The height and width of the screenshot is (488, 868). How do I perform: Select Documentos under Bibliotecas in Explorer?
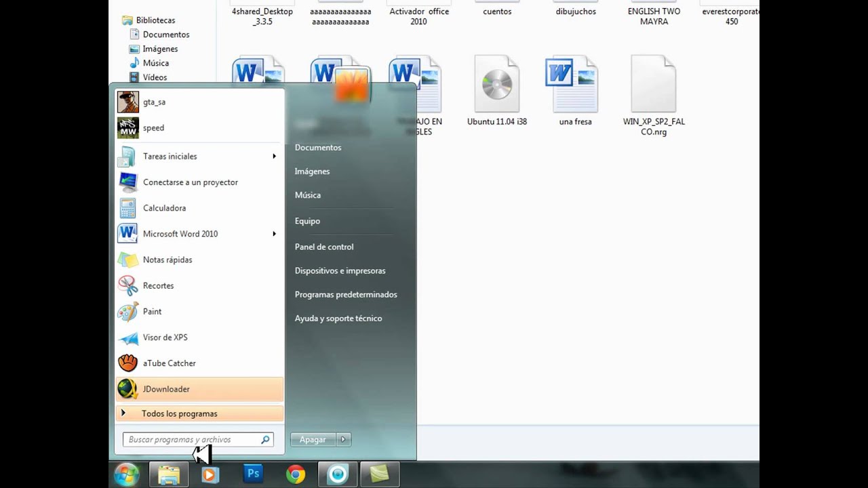(x=166, y=35)
